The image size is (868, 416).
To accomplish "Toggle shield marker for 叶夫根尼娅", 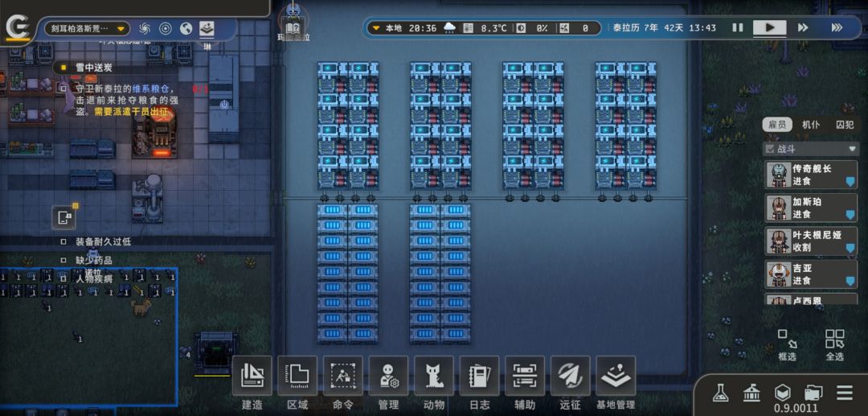I will click(x=850, y=248).
